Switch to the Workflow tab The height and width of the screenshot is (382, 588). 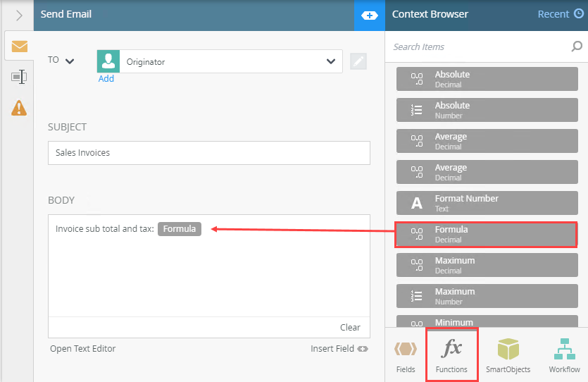pyautogui.click(x=564, y=355)
